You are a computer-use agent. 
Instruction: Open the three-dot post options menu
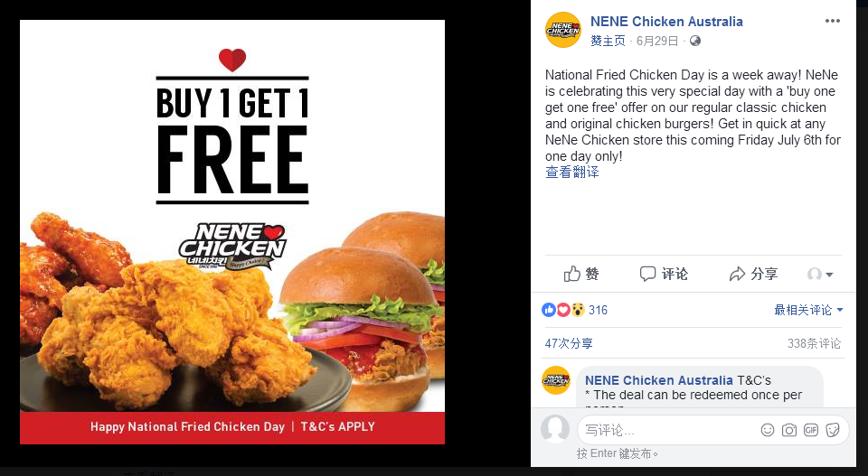point(833,21)
